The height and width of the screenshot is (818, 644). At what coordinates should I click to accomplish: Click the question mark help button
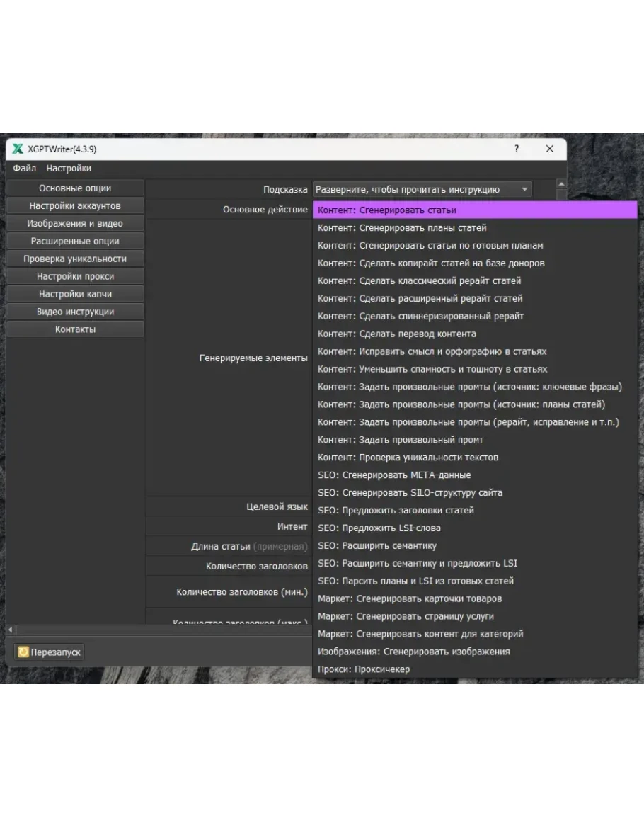pos(516,149)
